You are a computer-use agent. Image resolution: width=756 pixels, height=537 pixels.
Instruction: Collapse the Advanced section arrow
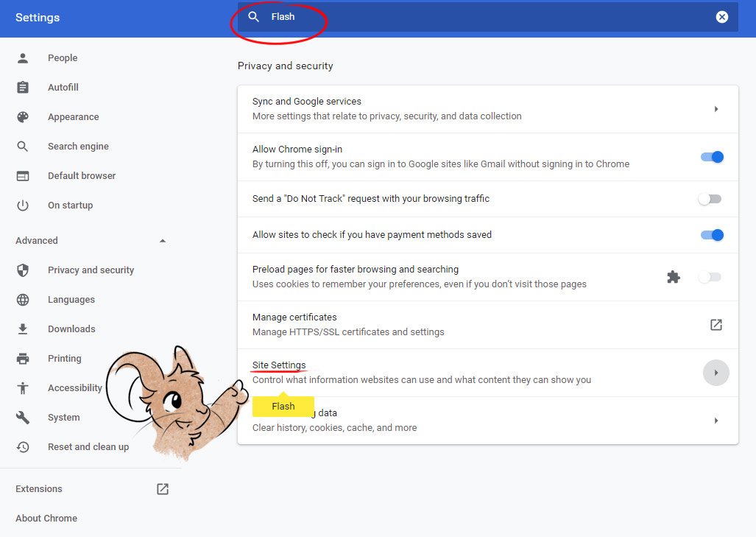[163, 240]
